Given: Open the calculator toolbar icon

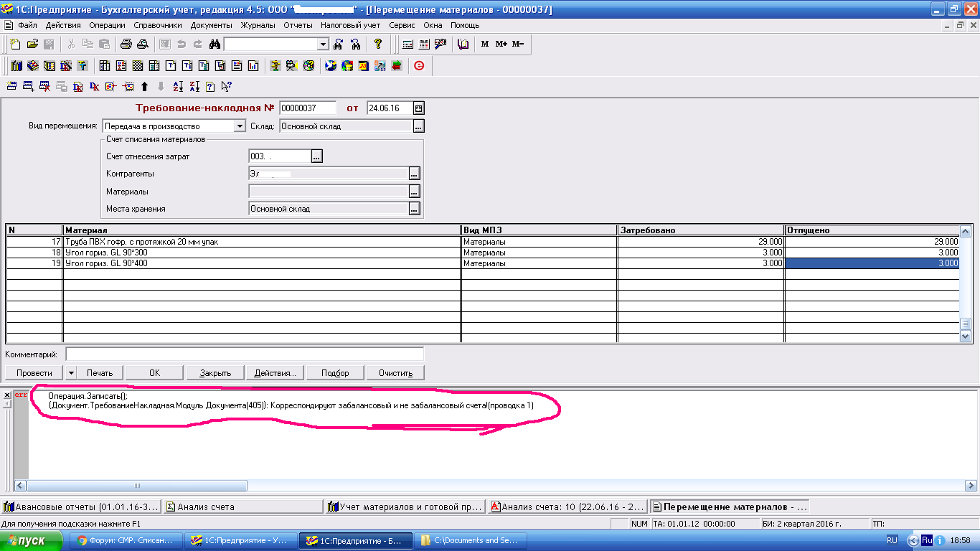Looking at the screenshot, I should click(x=407, y=44).
